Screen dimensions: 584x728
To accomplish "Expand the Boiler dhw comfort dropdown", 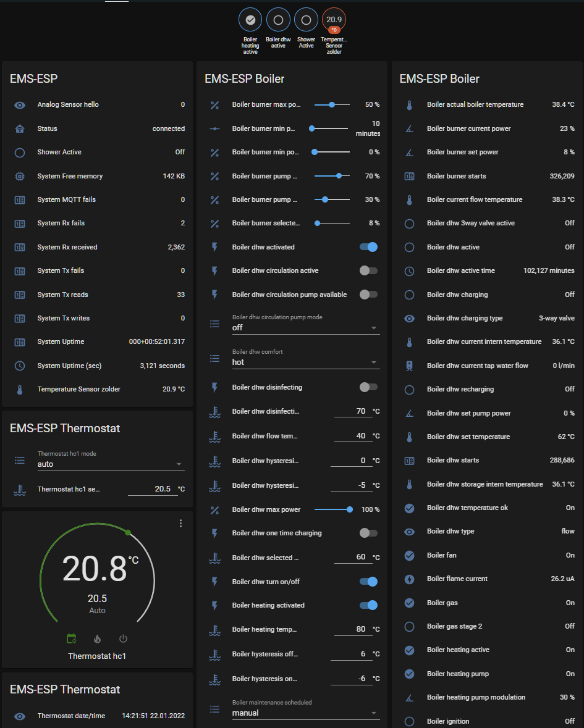I will click(305, 362).
